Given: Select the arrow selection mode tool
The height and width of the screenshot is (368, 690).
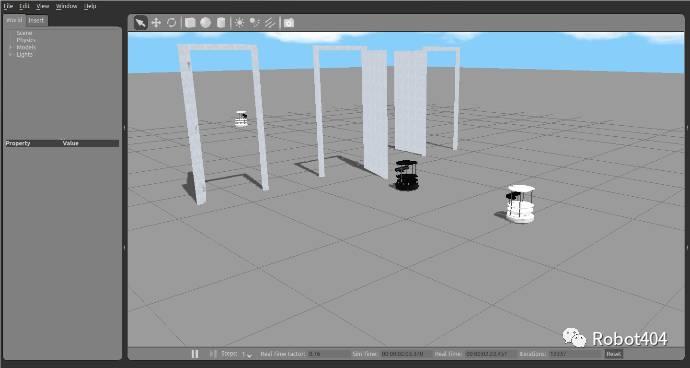Looking at the screenshot, I should 140,23.
